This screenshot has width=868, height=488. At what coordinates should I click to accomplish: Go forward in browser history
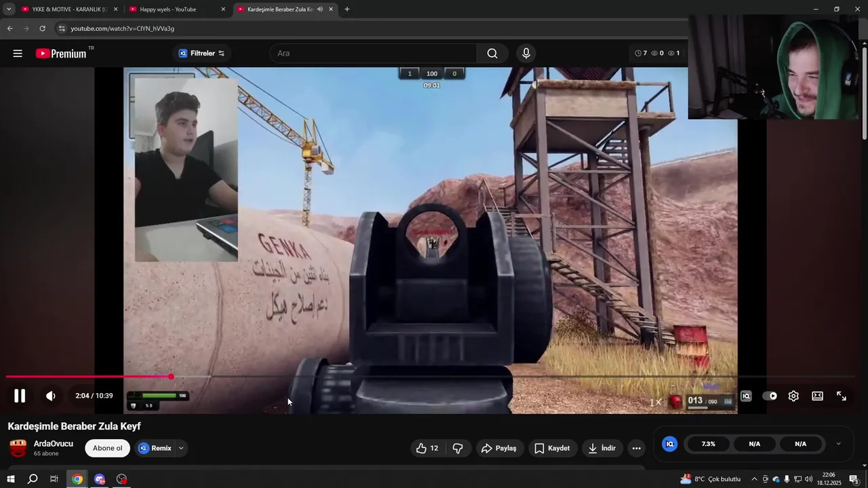click(x=26, y=28)
